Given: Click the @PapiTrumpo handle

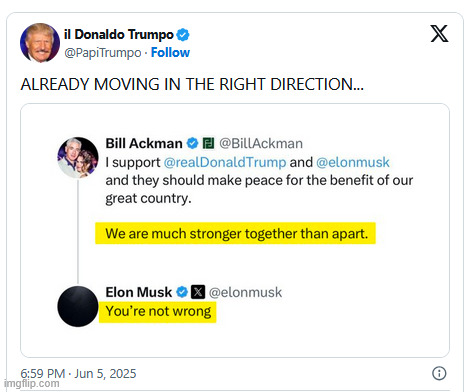Looking at the screenshot, I should [x=103, y=53].
